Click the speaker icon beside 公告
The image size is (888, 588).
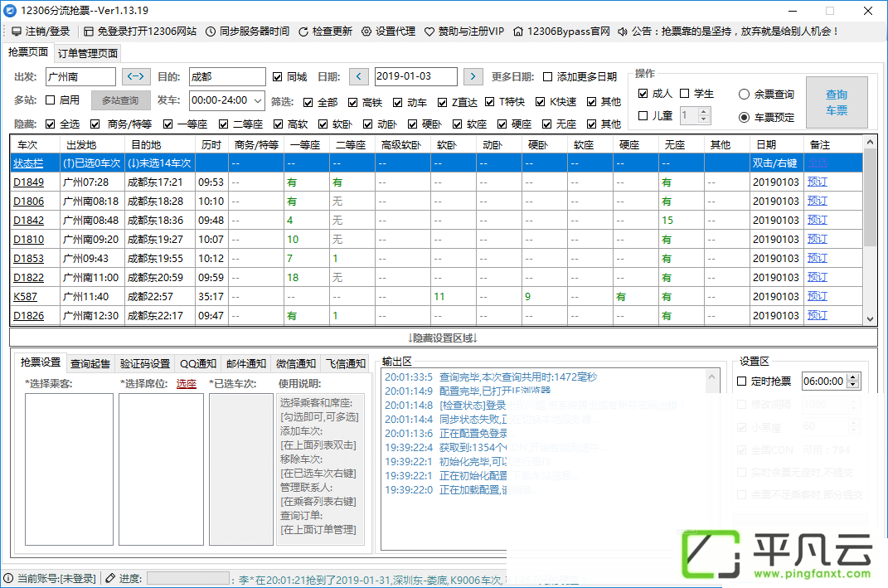623,32
